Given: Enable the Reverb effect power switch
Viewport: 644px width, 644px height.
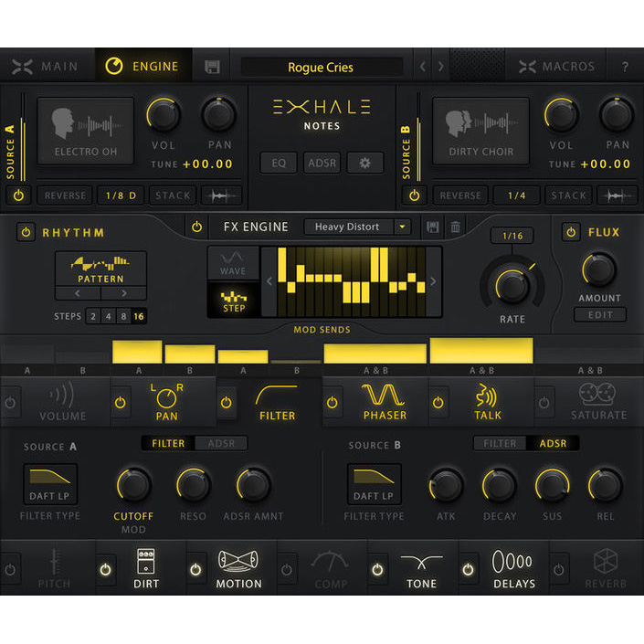Looking at the screenshot, I should (x=558, y=570).
